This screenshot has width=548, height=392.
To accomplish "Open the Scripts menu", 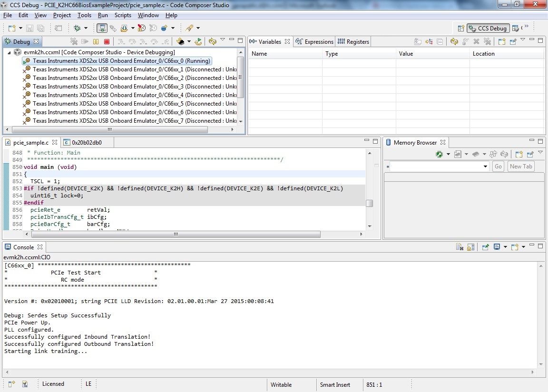I will (123, 15).
